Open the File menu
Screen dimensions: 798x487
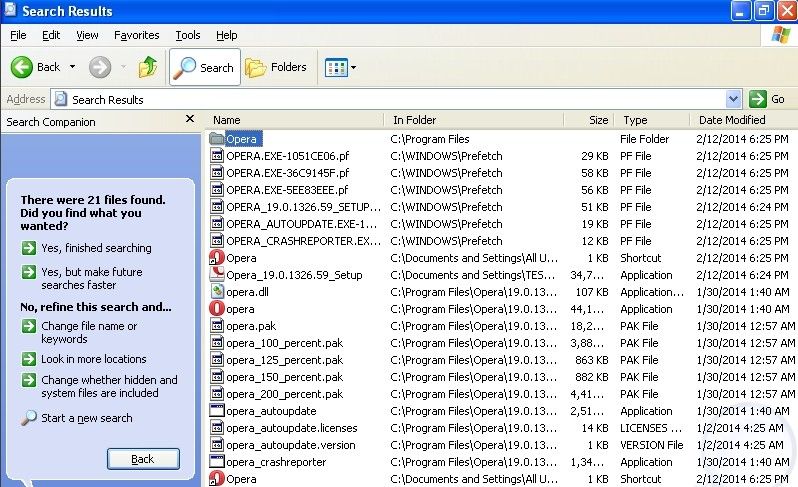pyautogui.click(x=18, y=35)
